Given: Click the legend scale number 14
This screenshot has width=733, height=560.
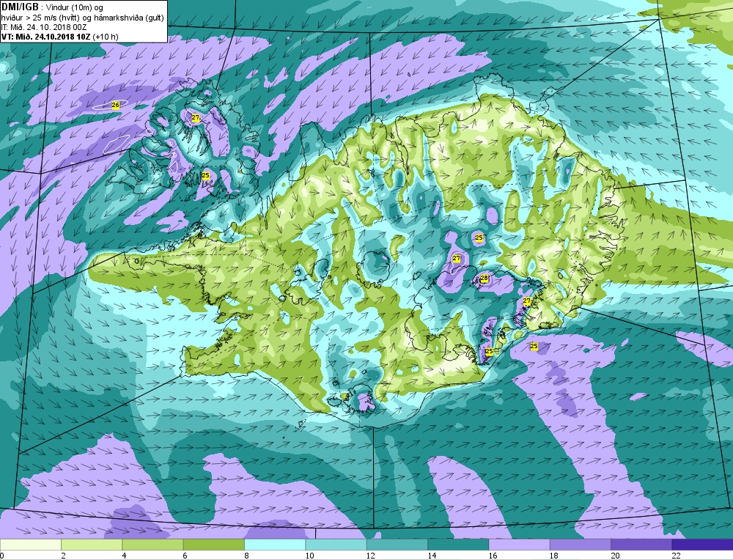Looking at the screenshot, I should click(x=432, y=556).
